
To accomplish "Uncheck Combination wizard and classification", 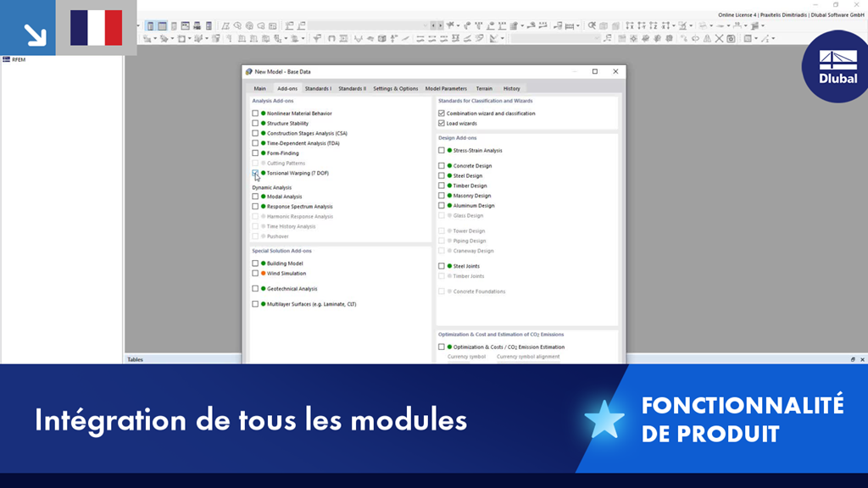I will 441,114.
